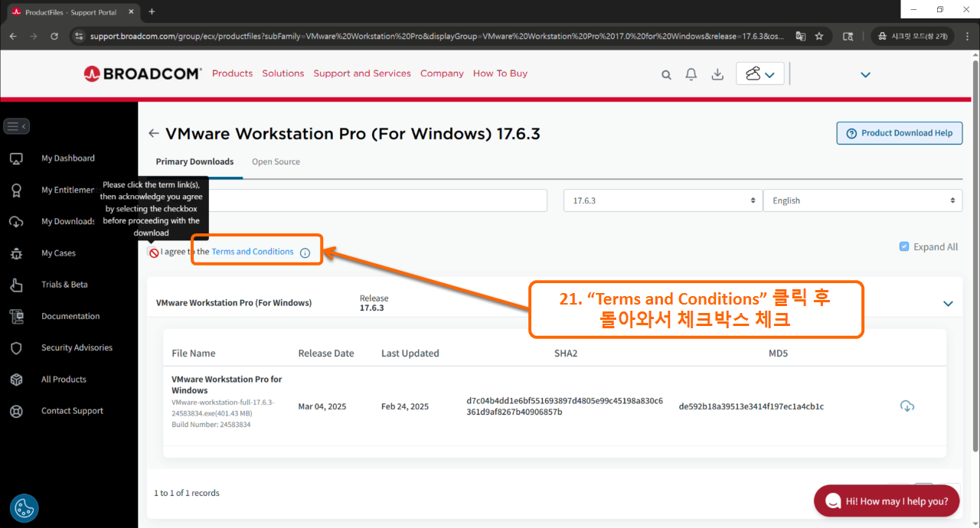Click the Contact Support lifebuoy icon
This screenshot has width=980, height=528.
(x=16, y=411)
